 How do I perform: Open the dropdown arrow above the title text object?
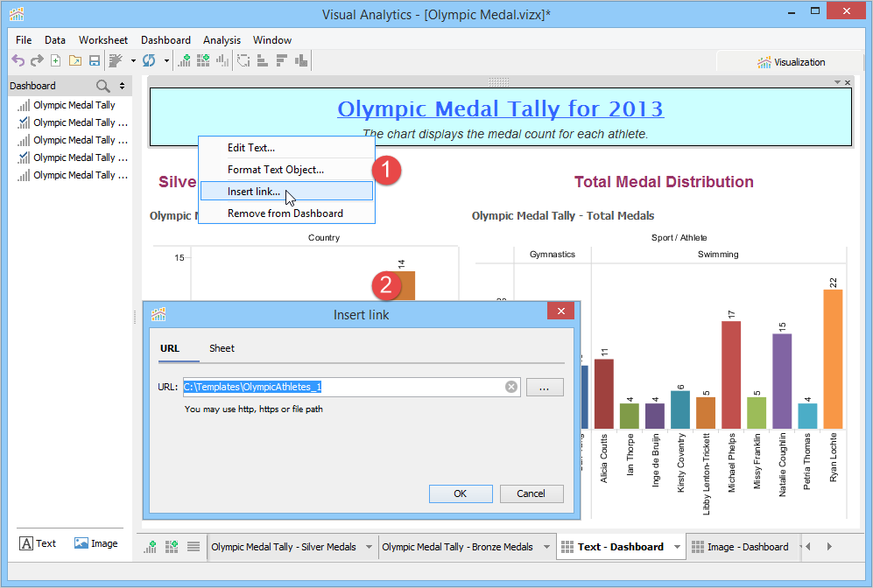click(x=837, y=82)
